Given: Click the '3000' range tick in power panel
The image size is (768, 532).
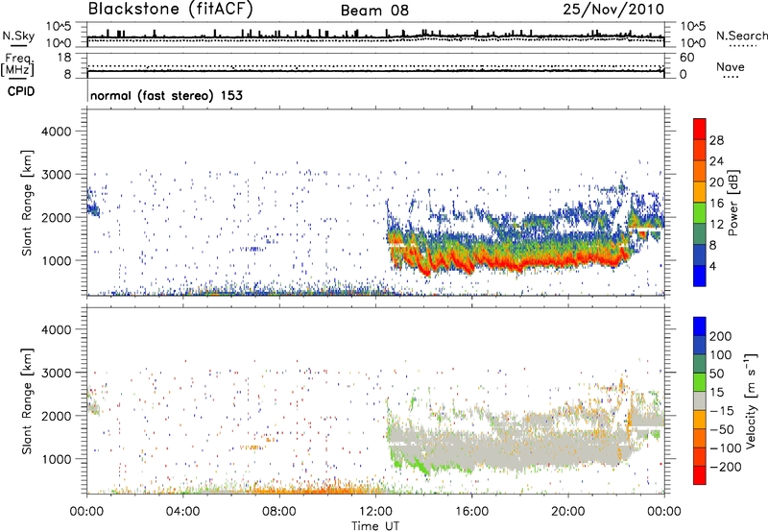Looking at the screenshot, I should click(57, 175).
